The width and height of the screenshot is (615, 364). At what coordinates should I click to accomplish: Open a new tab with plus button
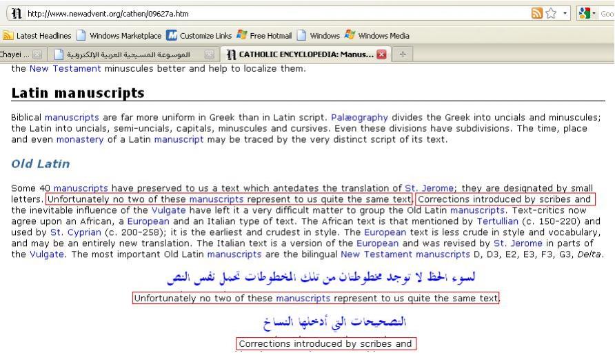pos(403,54)
